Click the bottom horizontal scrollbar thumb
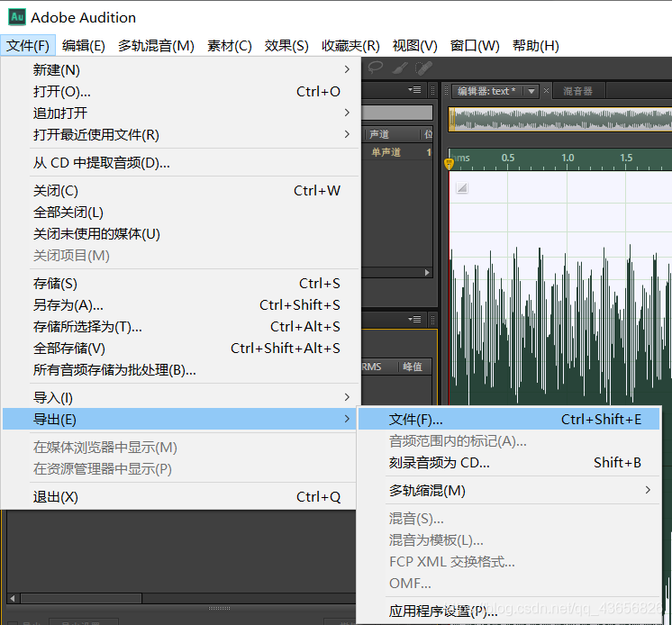 [81, 598]
